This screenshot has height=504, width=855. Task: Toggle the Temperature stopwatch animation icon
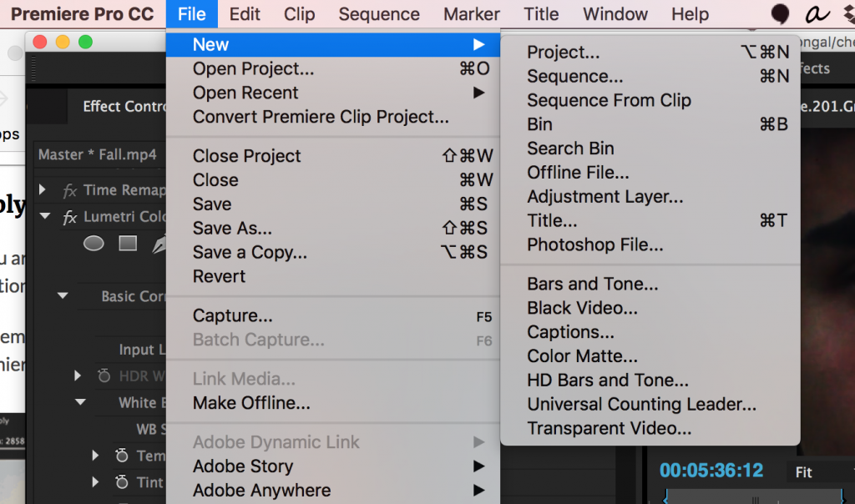122,455
